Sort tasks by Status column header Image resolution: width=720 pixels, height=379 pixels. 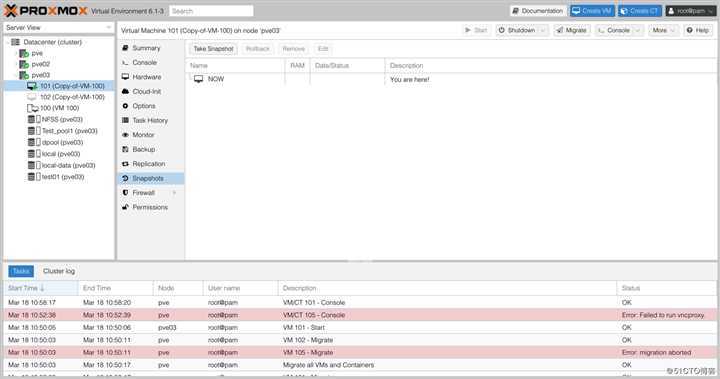pos(666,288)
